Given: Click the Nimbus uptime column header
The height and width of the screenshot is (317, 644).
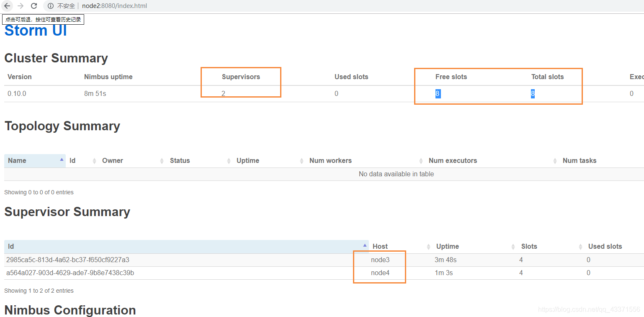Looking at the screenshot, I should (x=108, y=77).
